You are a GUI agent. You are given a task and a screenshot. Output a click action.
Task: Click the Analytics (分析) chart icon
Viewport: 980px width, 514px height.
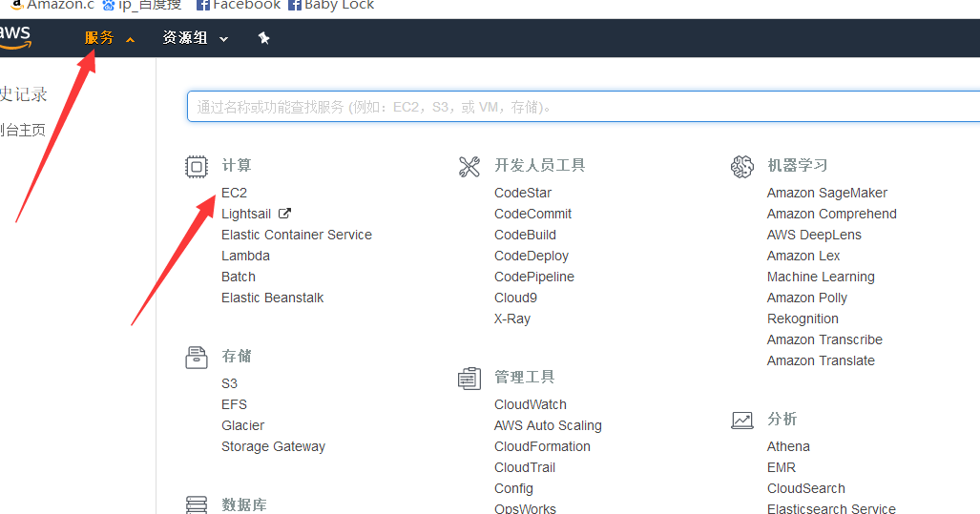click(741, 420)
